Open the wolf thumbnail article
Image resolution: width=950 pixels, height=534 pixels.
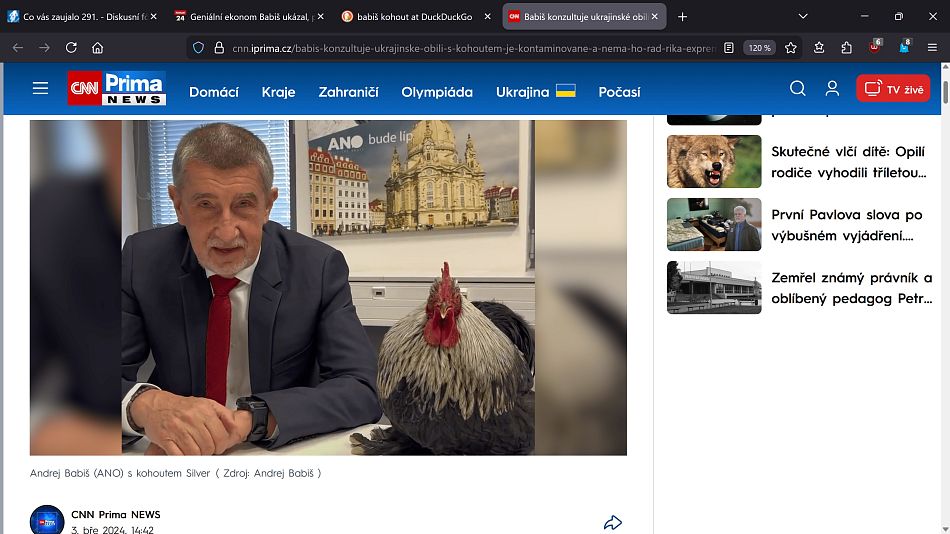714,162
